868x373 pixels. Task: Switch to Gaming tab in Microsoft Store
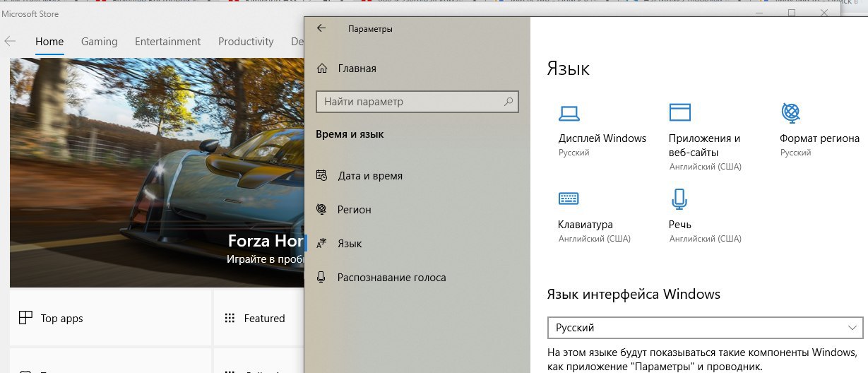pos(100,42)
